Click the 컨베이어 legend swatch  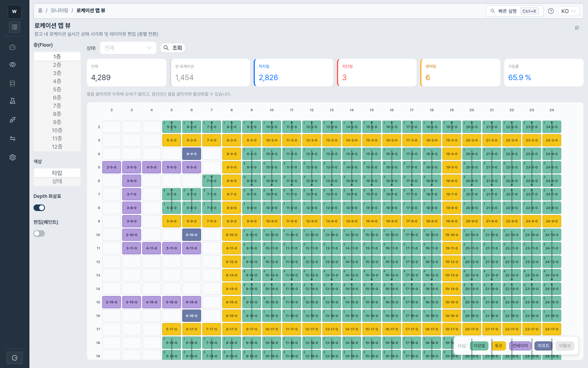520,346
